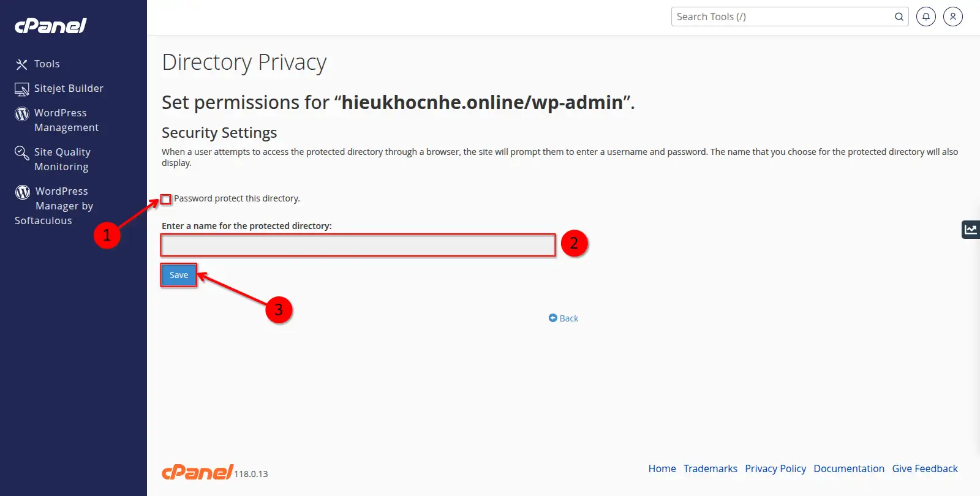980x496 pixels.
Task: Open the Trademarks footer link
Action: 710,468
